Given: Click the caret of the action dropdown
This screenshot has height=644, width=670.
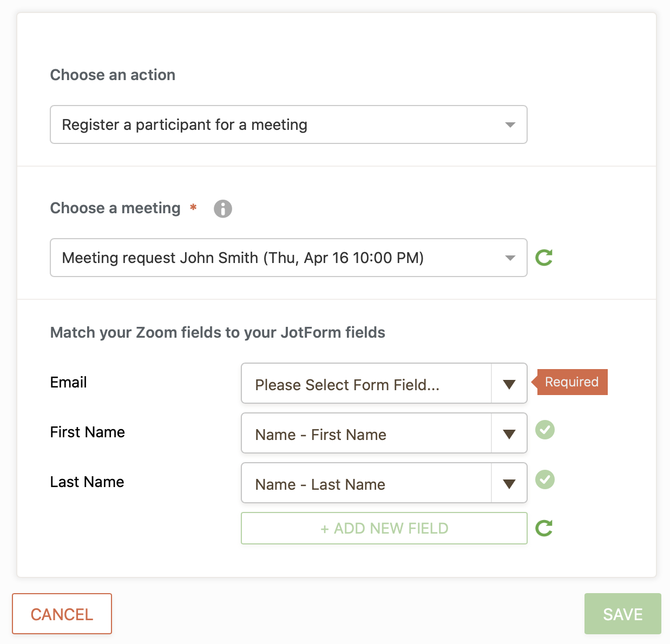Looking at the screenshot, I should click(x=510, y=125).
